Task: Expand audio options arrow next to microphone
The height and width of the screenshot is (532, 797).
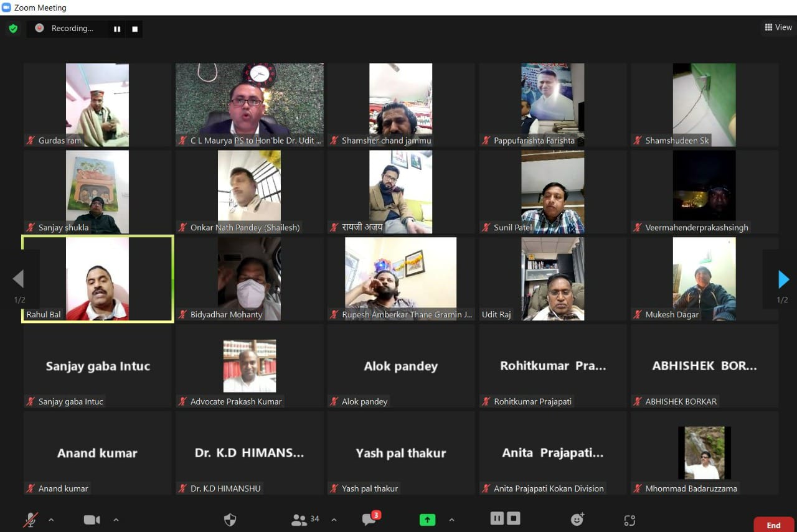Action: point(51,520)
